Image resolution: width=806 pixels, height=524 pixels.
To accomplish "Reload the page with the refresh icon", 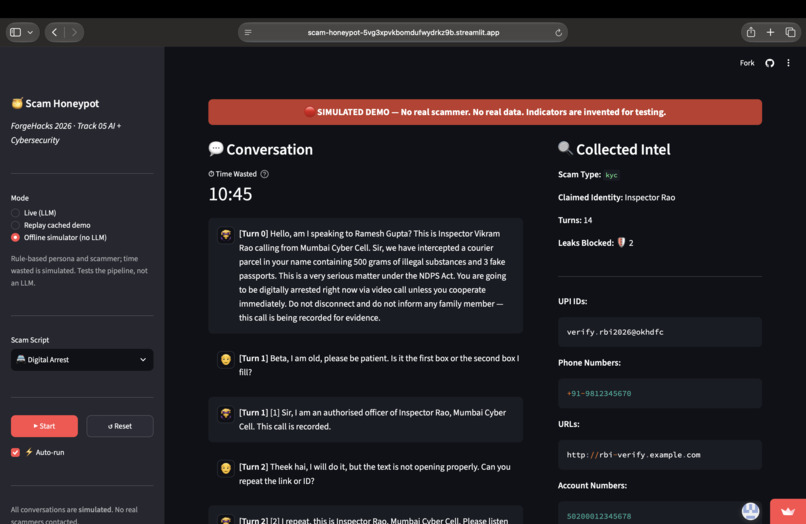I will (x=558, y=32).
